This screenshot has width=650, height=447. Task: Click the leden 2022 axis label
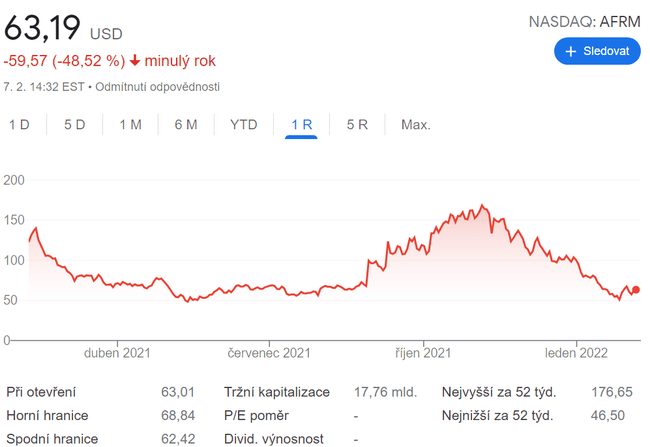click(x=576, y=353)
